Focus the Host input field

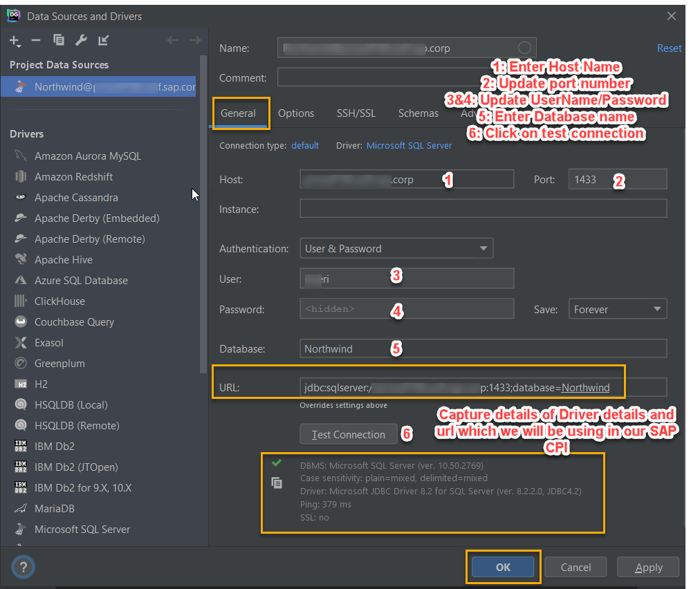click(x=407, y=179)
